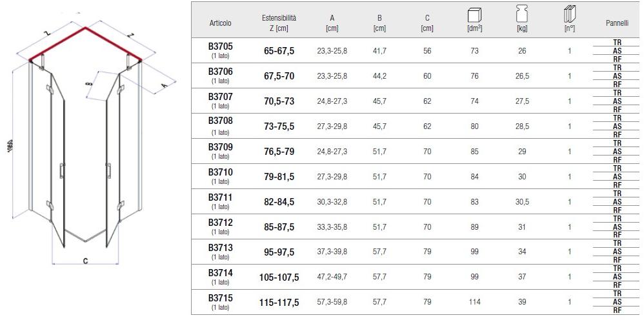Select article code B3705
The width and height of the screenshot is (644, 322).
pos(220,46)
